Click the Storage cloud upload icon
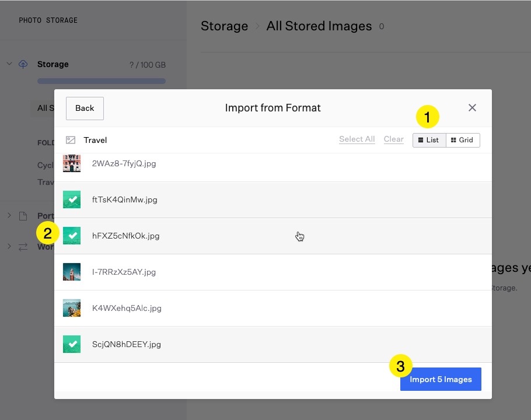This screenshot has width=531, height=420. 23,64
